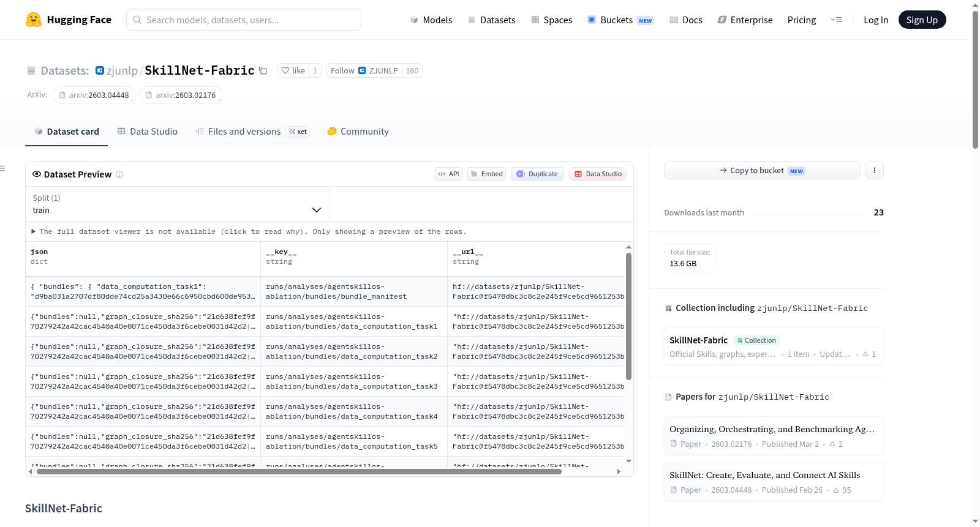Screen dimensions: 980x527
Task: Open the three-dot more options menu
Action: pos(875,170)
